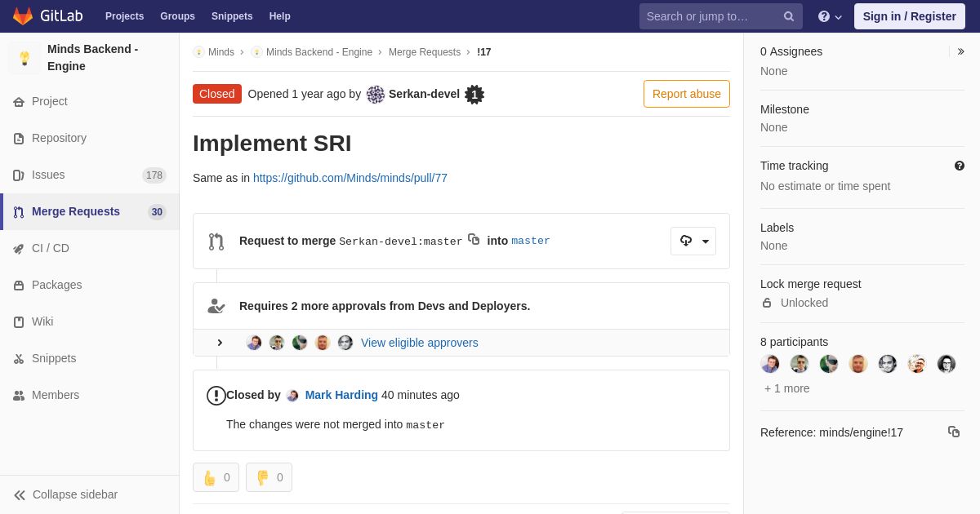This screenshot has width=980, height=514.
Task: Click the Implement SRI title text
Action: tap(272, 144)
